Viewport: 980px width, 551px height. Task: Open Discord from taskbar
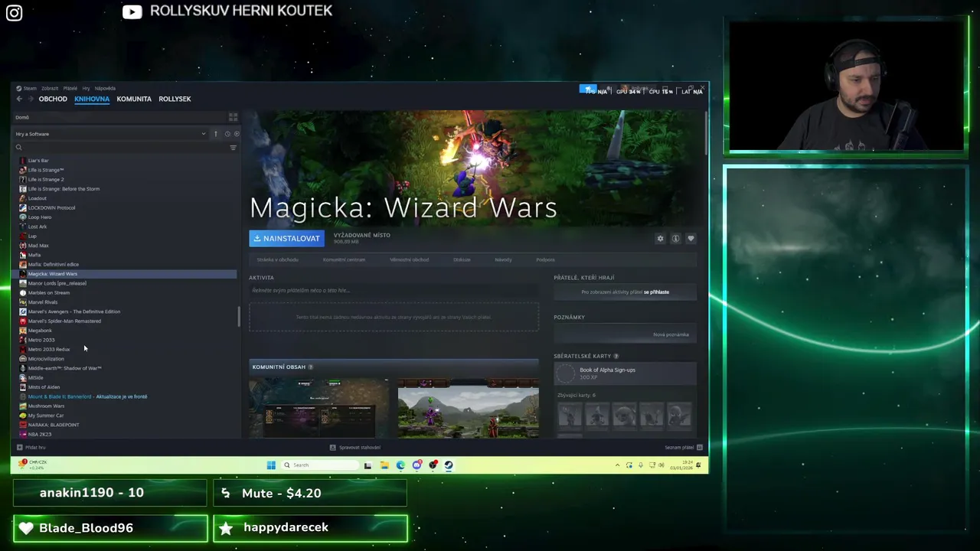tap(416, 465)
